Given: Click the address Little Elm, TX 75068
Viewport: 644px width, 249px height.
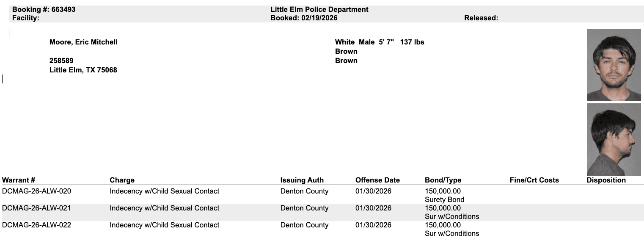Looking at the screenshot, I should (x=83, y=70).
